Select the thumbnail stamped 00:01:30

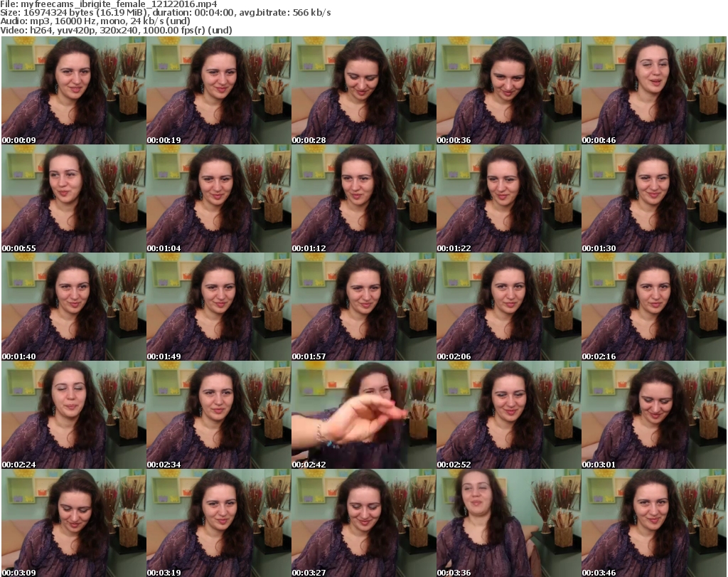[654, 198]
